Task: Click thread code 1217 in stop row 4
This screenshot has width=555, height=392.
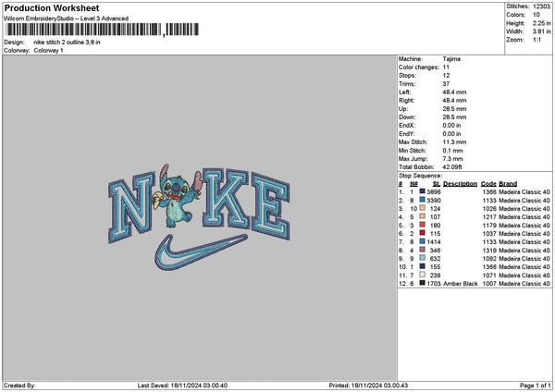Action: click(489, 217)
